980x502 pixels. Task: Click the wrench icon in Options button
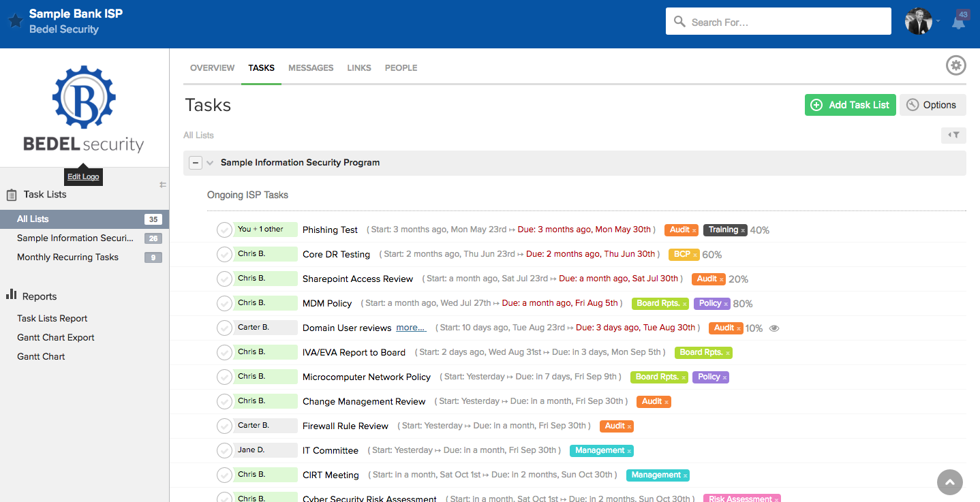point(913,105)
